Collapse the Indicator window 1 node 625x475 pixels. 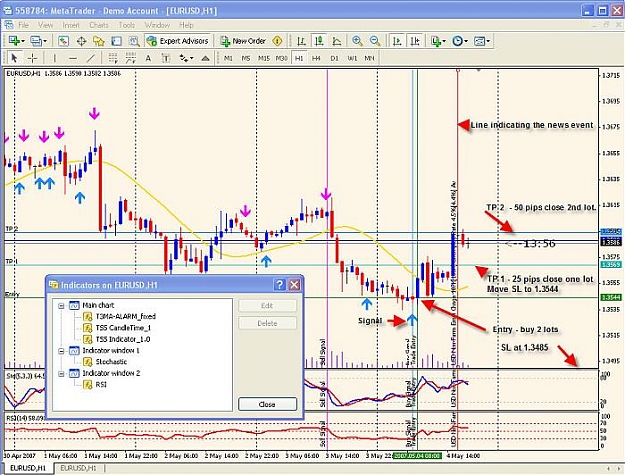[61, 351]
